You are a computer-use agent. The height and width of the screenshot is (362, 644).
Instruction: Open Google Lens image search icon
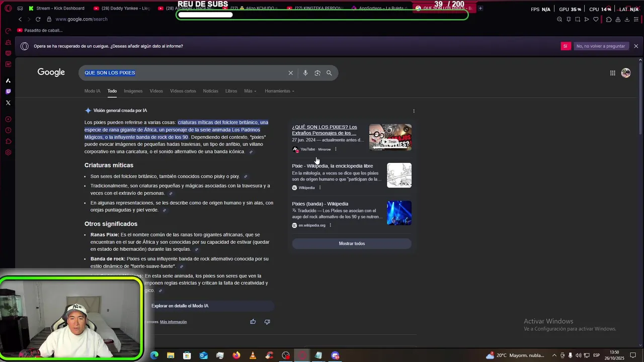coord(317,73)
